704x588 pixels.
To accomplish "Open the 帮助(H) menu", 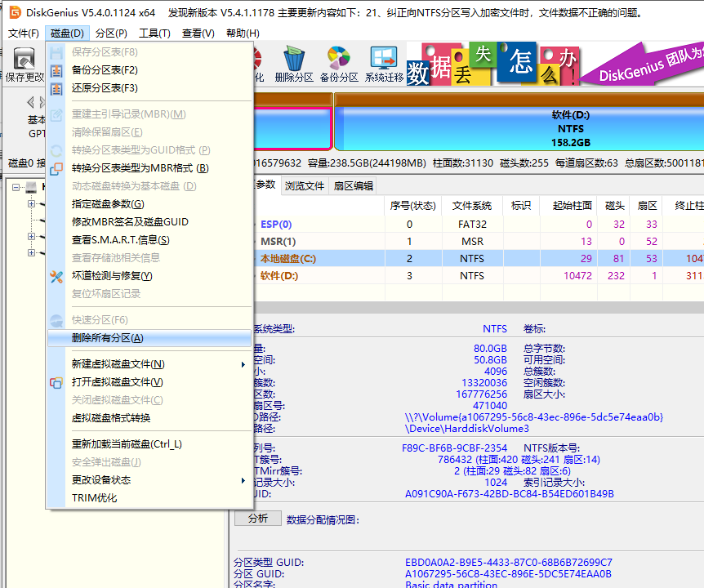I will (241, 33).
